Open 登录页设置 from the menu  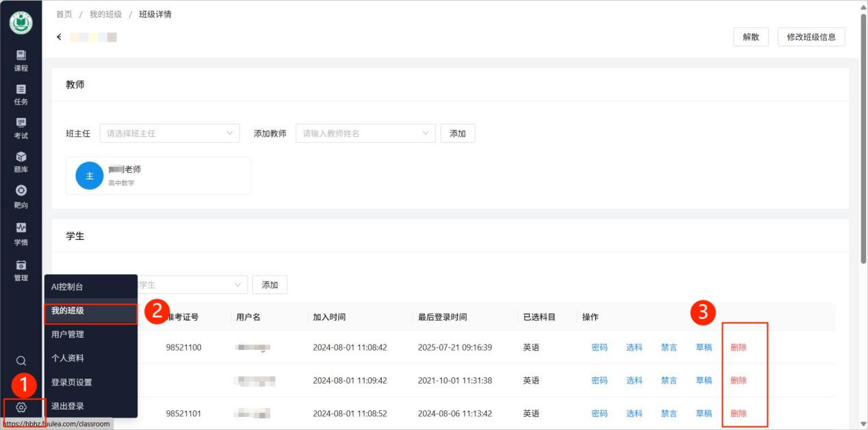pos(91,382)
